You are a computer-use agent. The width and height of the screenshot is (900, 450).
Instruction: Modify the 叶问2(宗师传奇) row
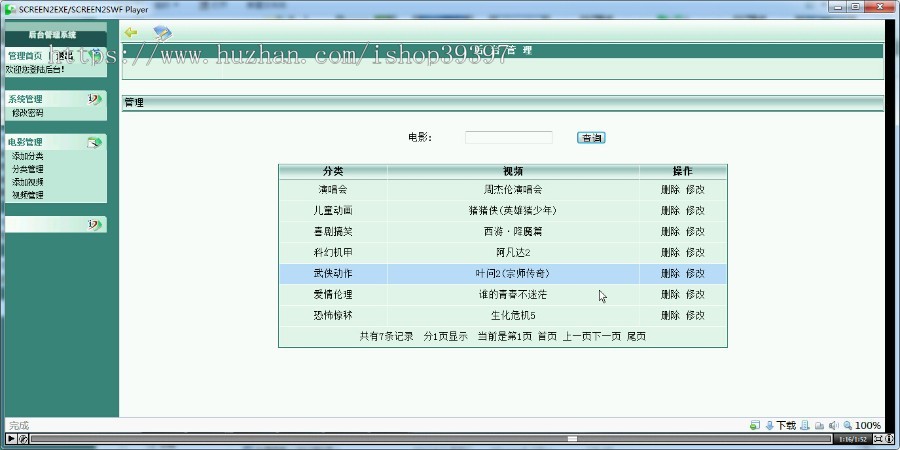(x=695, y=274)
